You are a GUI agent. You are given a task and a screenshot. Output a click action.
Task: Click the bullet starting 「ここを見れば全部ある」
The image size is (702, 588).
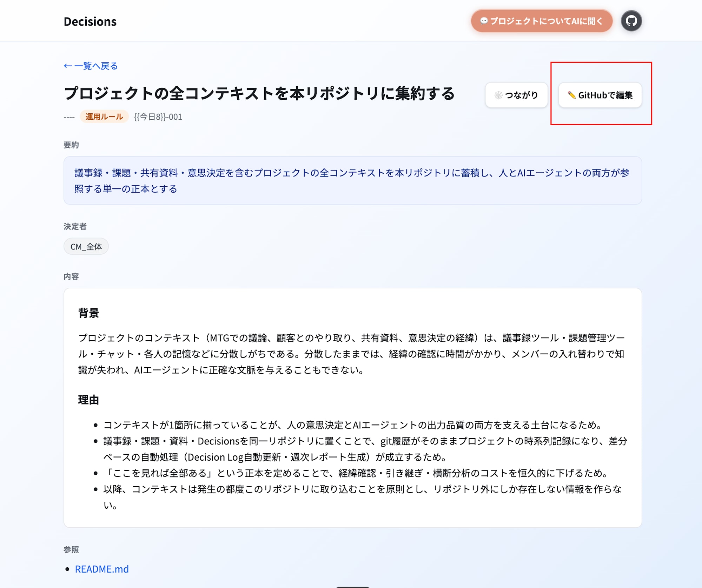point(357,473)
